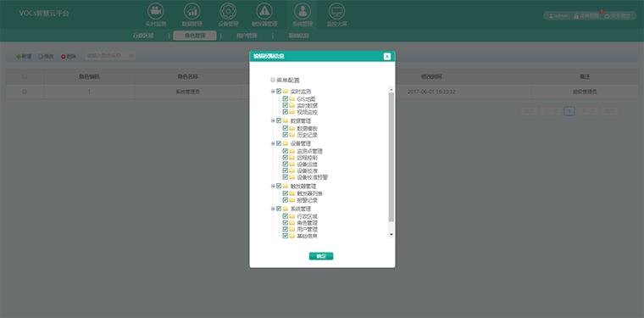Uncheck the 视频监控 checkbox
Image resolution: width=644 pixels, height=318 pixels.
286,112
